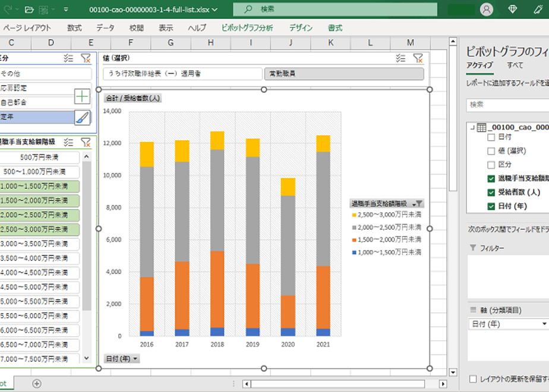Check the 値 (選択) field checkbox
549x392 pixels.
pyautogui.click(x=491, y=151)
